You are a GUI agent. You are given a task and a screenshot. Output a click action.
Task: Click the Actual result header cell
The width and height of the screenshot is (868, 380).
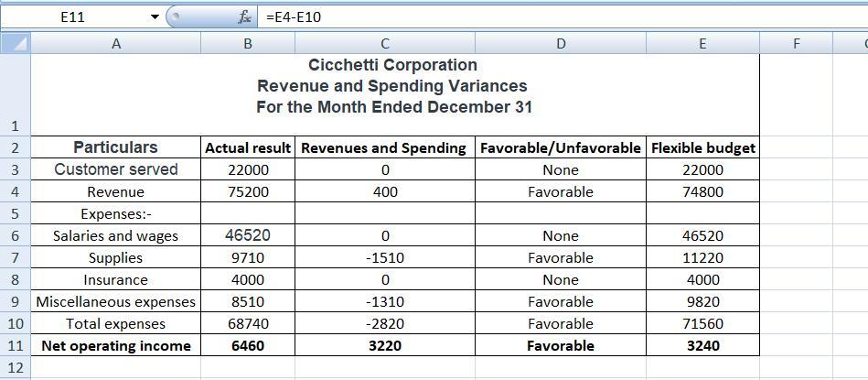pos(248,147)
